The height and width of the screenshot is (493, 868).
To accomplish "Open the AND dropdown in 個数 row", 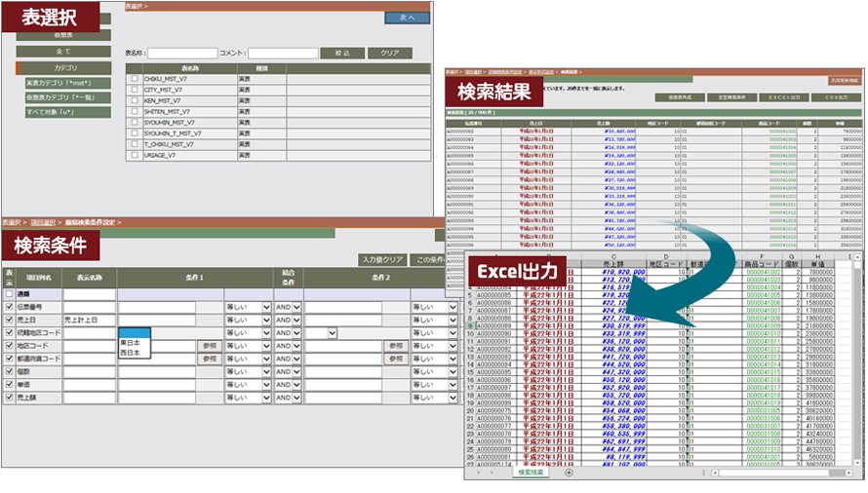I will [288, 371].
